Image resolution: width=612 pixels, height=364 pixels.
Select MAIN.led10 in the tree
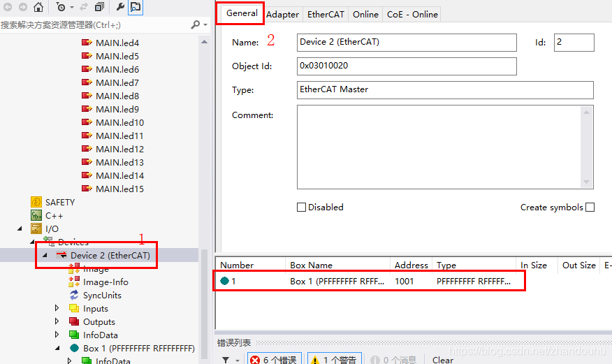120,122
